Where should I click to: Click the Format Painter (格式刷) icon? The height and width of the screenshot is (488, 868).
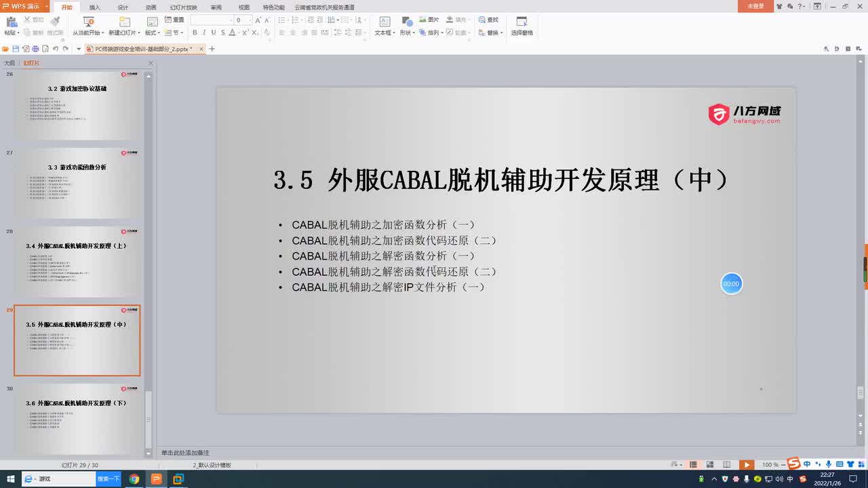(x=55, y=22)
